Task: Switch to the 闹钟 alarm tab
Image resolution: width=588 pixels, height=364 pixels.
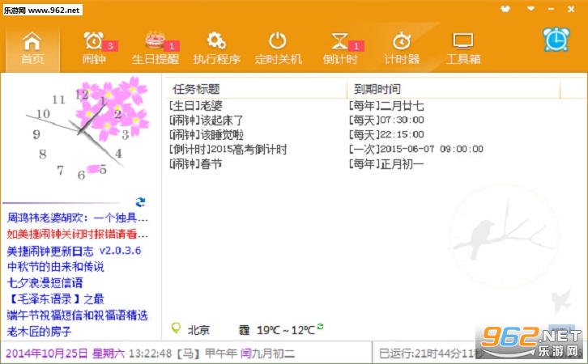Action: click(x=94, y=49)
